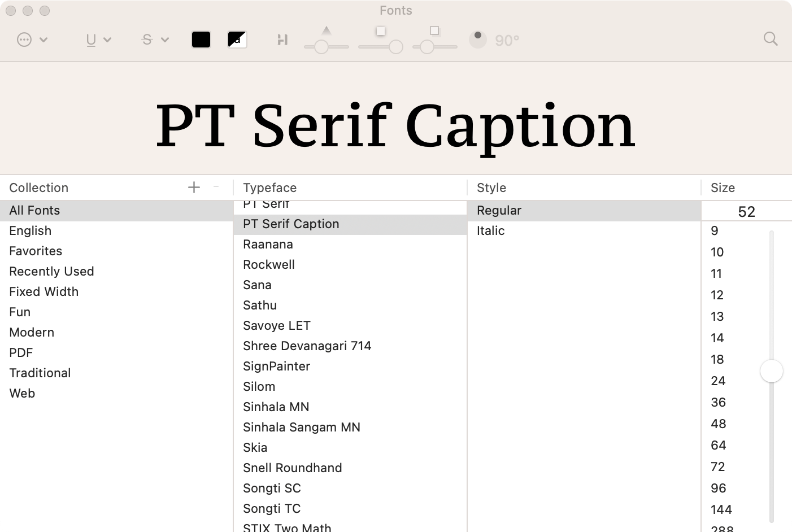Click the document background color swatch
The height and width of the screenshot is (532, 792).
tap(237, 40)
